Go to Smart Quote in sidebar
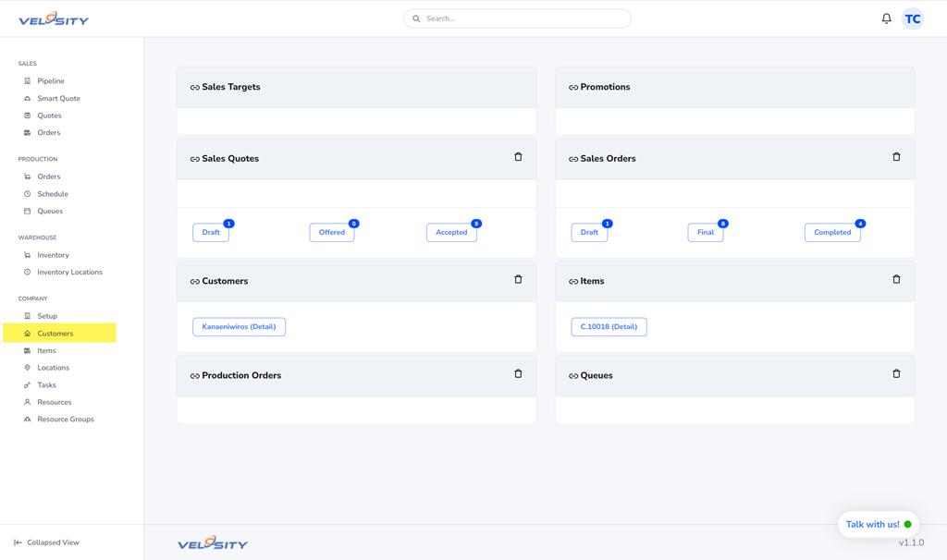The width and height of the screenshot is (947, 560). pos(58,98)
